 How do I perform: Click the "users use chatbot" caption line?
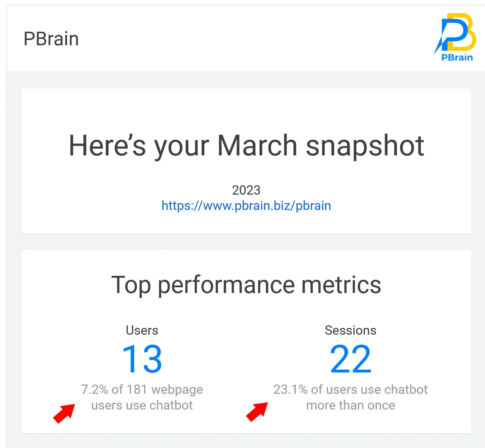[x=142, y=405]
